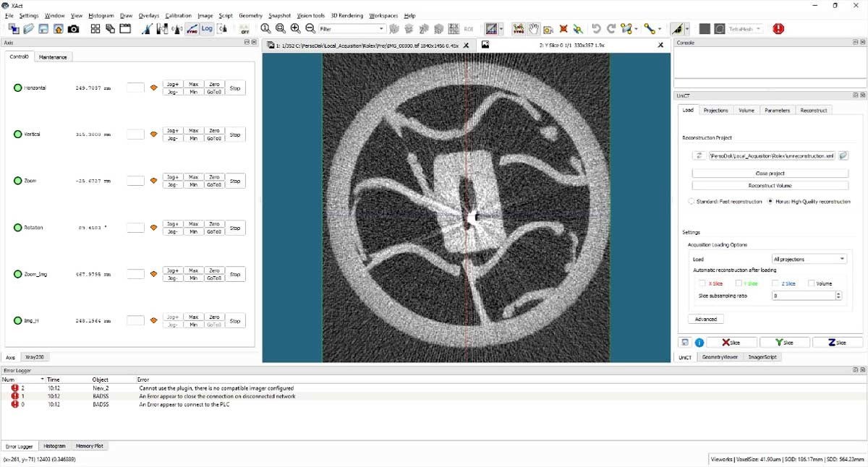Enable the Y Slice checkbox
The height and width of the screenshot is (467, 868).
(x=739, y=283)
